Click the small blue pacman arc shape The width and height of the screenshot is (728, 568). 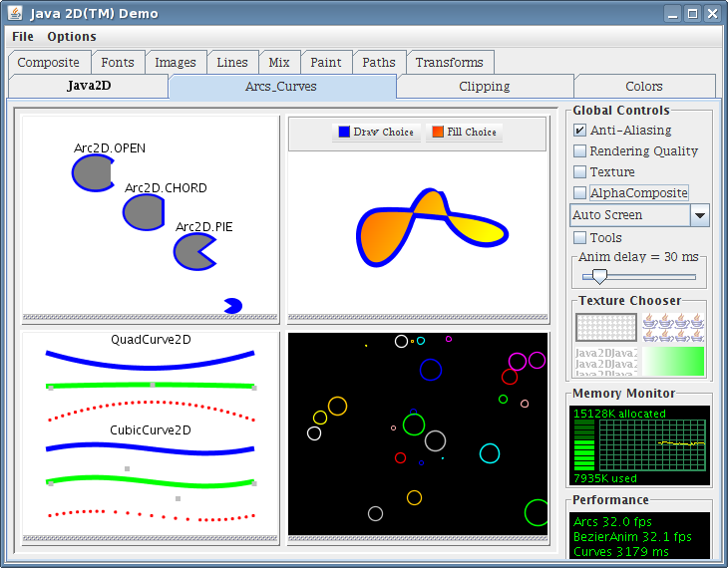pyautogui.click(x=232, y=306)
